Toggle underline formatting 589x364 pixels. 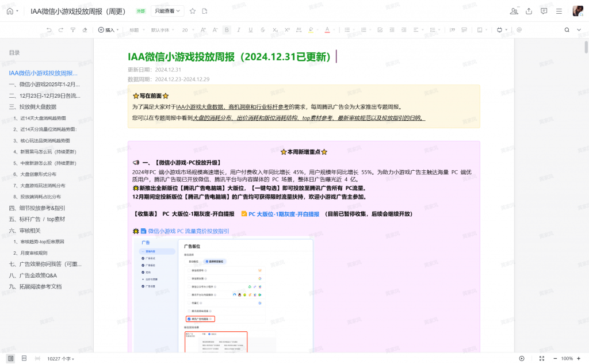pos(251,30)
